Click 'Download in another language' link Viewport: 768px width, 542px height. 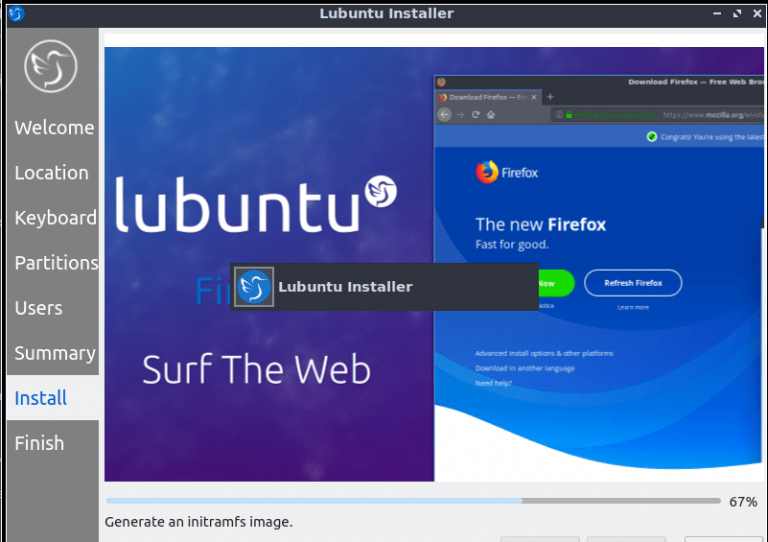pos(525,368)
